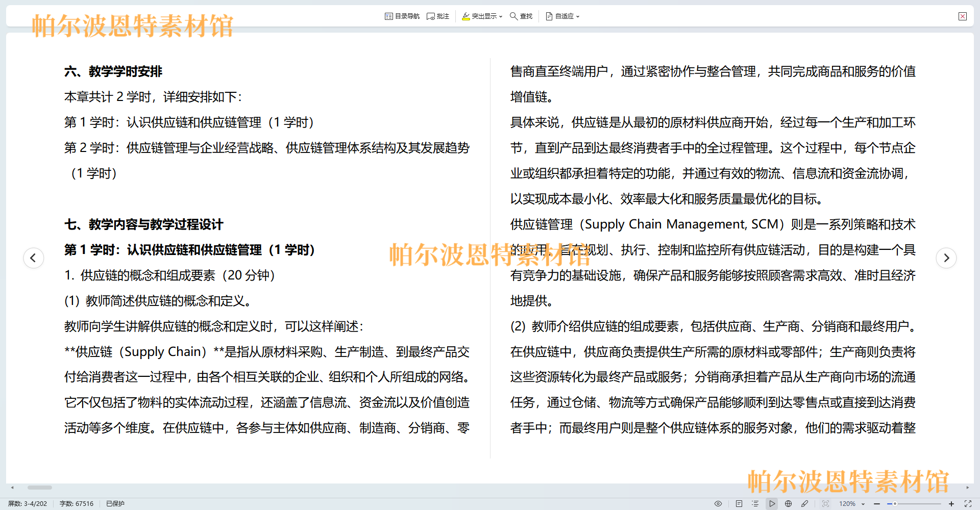Click line 本章共计 2 学时
The height and width of the screenshot is (510, 980).
(x=153, y=97)
